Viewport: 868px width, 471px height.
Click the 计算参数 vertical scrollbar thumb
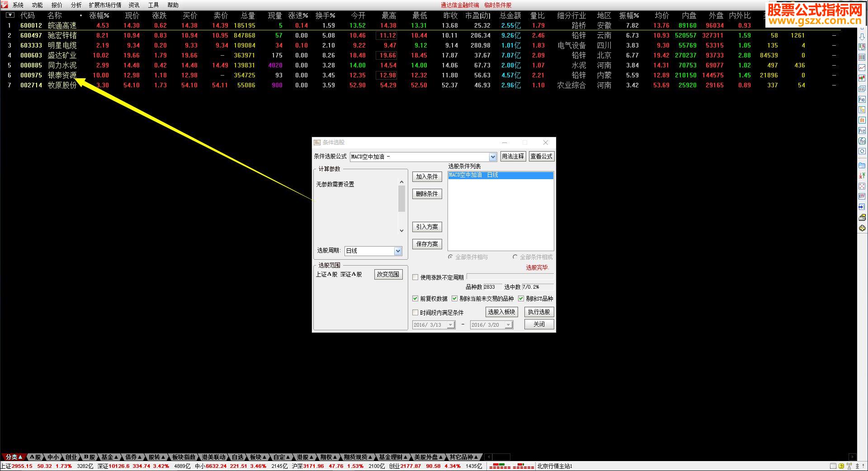point(401,199)
